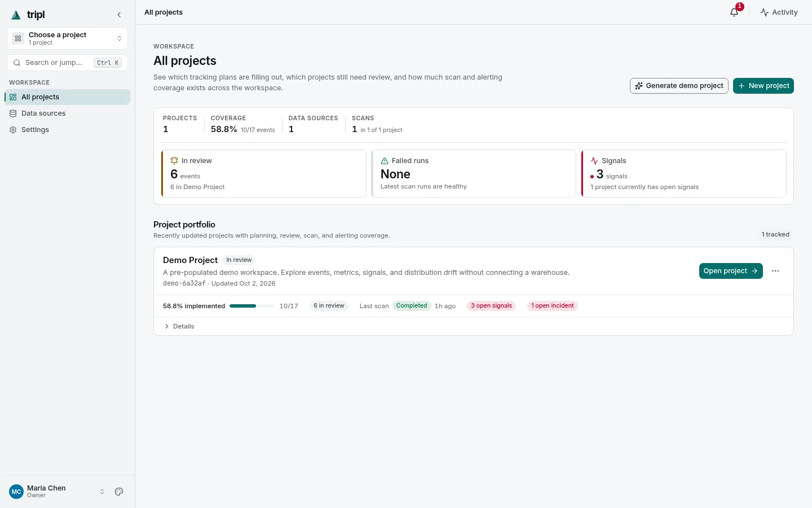
Task: Open the notifications bell
Action: click(734, 12)
